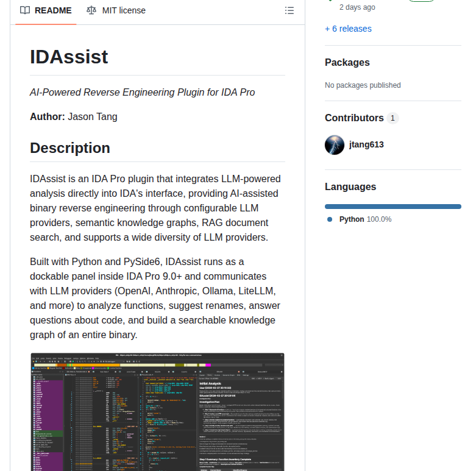Open the Contributors section heading
This screenshot has width=476, height=471.
354,118
